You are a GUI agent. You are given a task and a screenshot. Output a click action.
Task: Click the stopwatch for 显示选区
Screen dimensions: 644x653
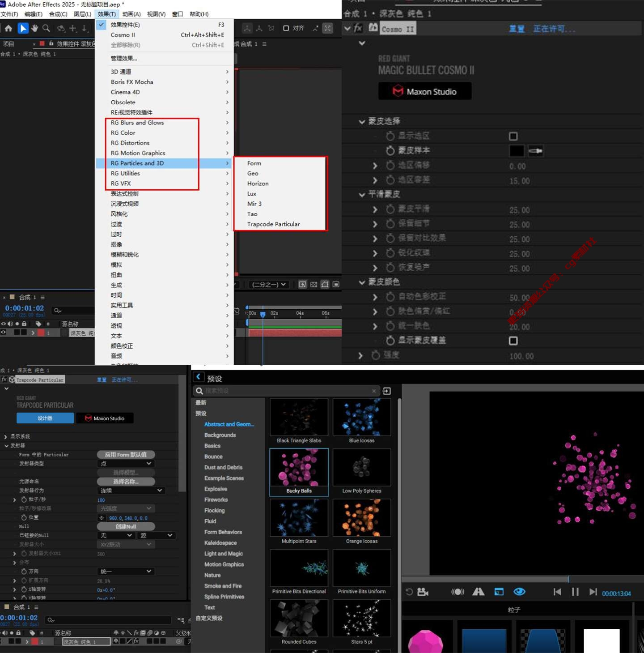pyautogui.click(x=390, y=136)
